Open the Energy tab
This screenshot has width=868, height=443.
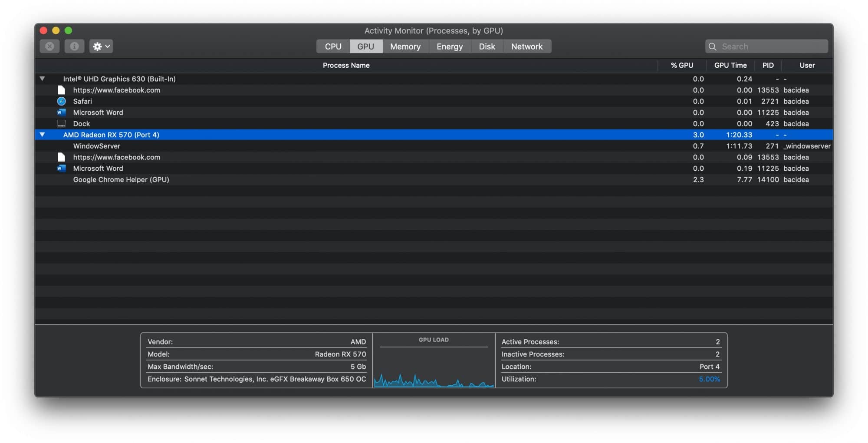[x=450, y=46]
